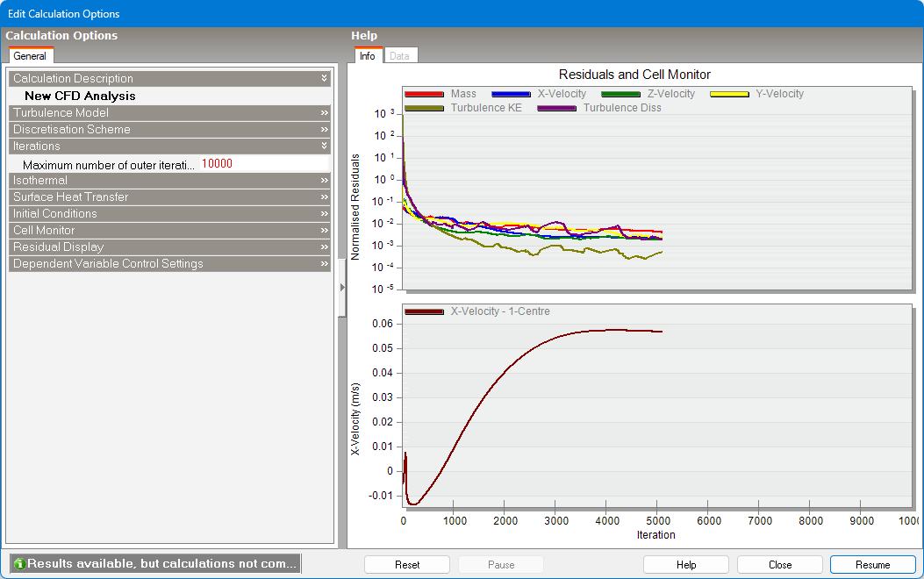Collapse the Calculation Description section
Screen dimensions: 924x579
pos(324,79)
